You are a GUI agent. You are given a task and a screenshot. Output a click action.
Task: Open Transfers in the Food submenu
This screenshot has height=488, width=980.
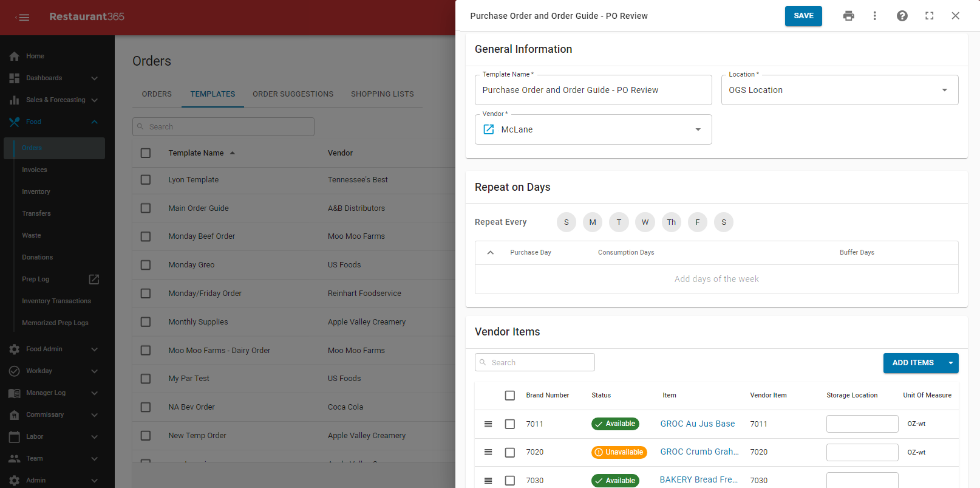click(36, 213)
